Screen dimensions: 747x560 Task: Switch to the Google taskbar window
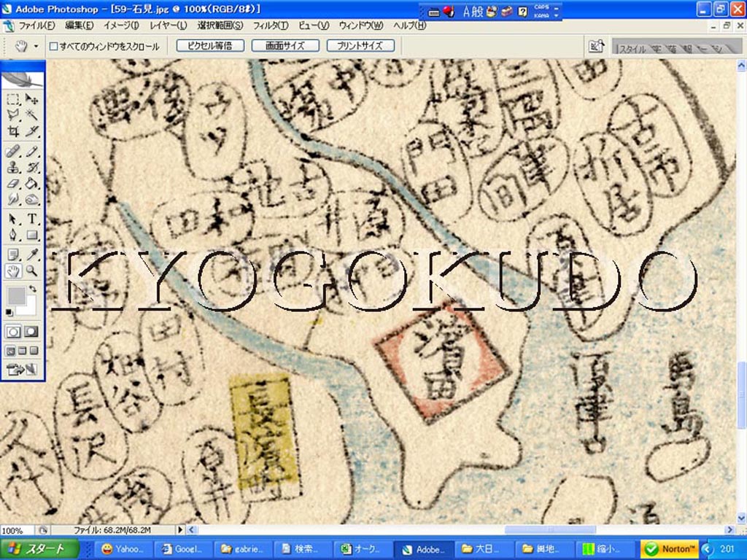[182, 549]
